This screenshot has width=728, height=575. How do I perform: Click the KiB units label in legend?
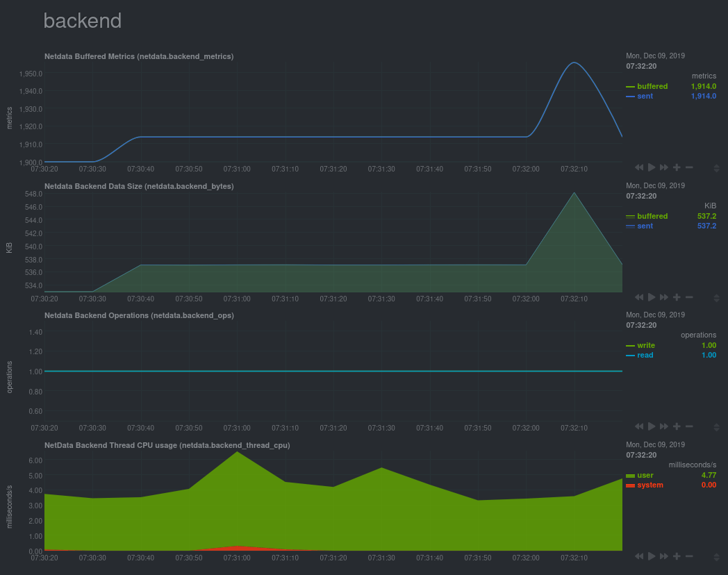click(x=710, y=206)
